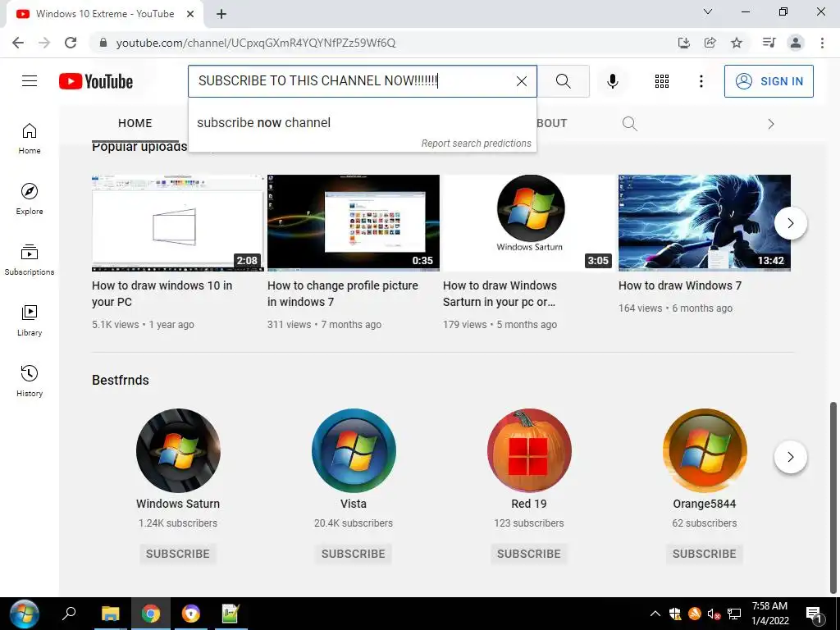Click the install app icon in address bar
The width and height of the screenshot is (840, 630).
pos(683,43)
